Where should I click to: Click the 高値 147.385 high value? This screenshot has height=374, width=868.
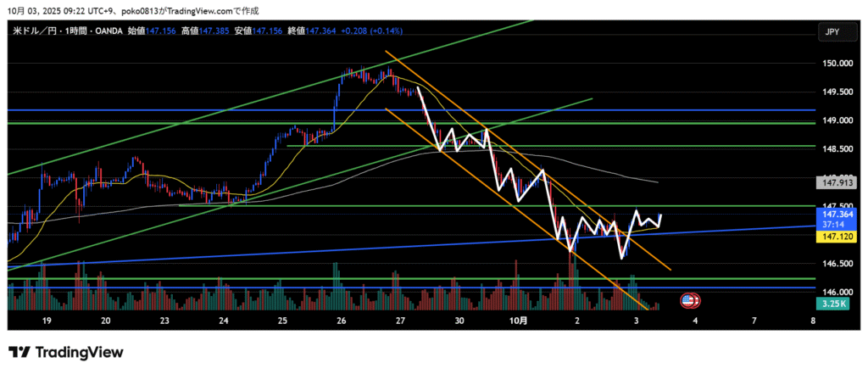230,31
